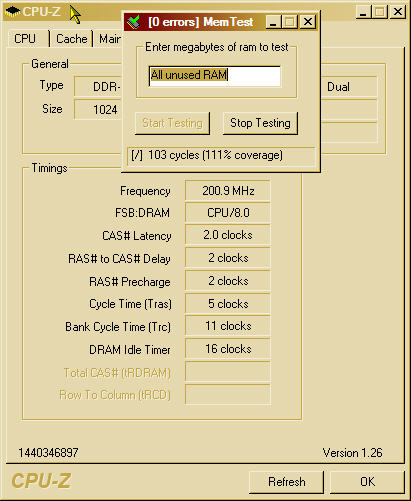Click the Frequency label in Timings
Image resolution: width=411 pixels, height=501 pixels.
click(x=145, y=191)
